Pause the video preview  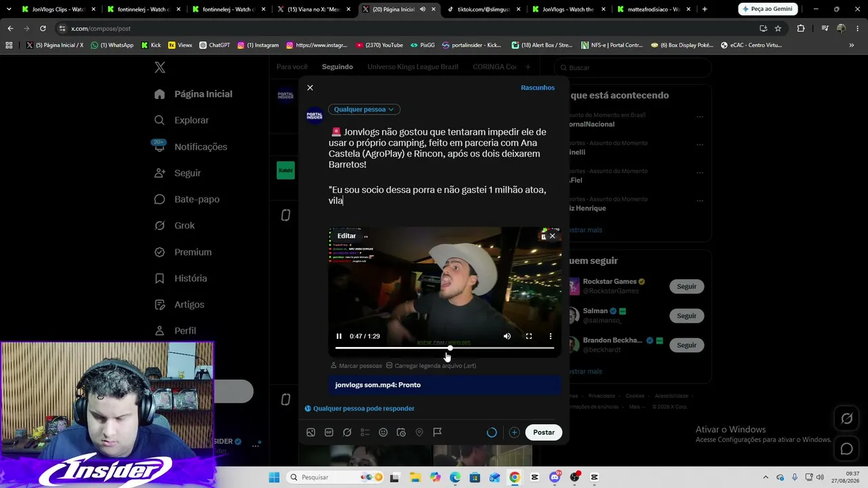pyautogui.click(x=339, y=336)
